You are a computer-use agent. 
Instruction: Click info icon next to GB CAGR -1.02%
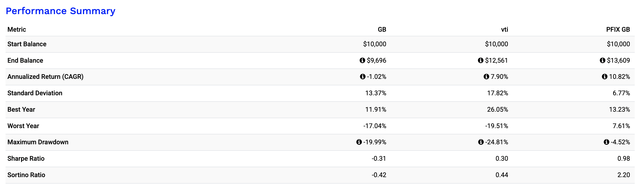click(363, 77)
